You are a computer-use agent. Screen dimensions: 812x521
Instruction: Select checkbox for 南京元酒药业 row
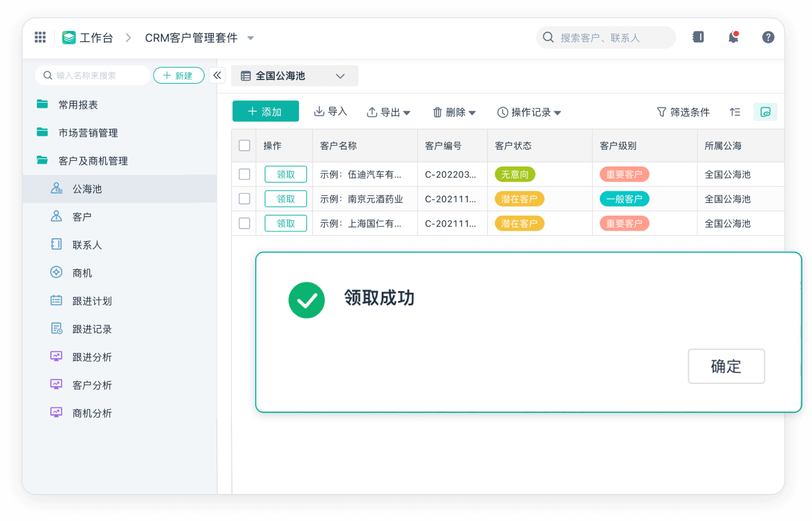[x=244, y=199]
